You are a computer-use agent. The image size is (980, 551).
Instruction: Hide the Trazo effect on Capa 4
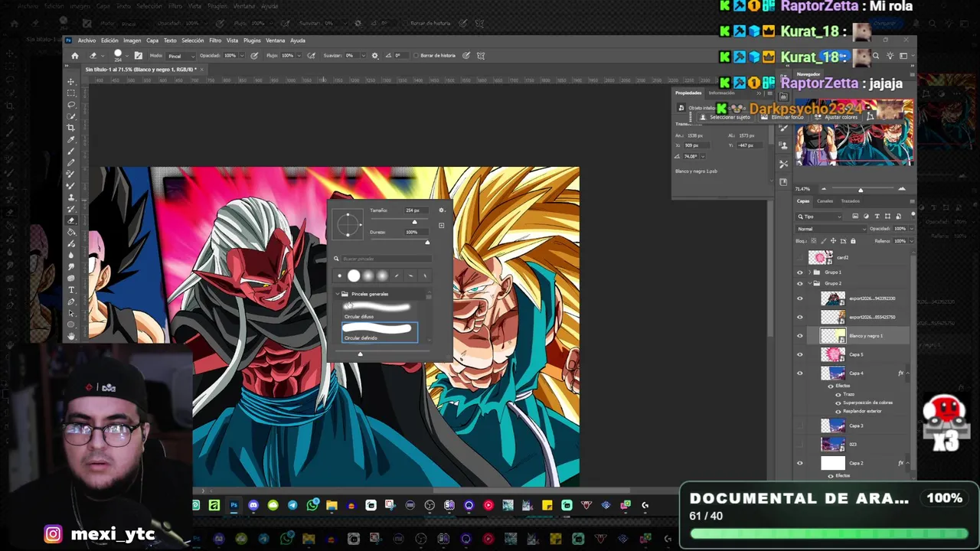[x=838, y=394]
